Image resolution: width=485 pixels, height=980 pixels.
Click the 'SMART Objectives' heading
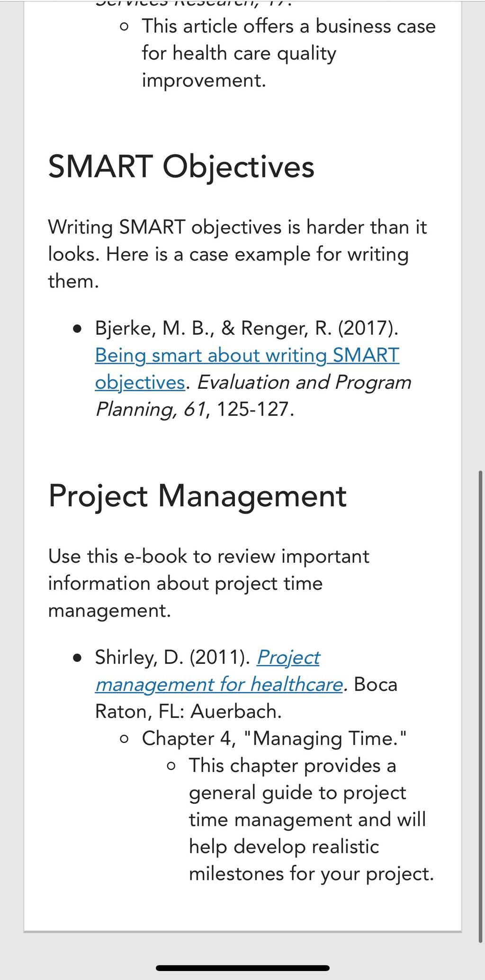[x=181, y=167]
